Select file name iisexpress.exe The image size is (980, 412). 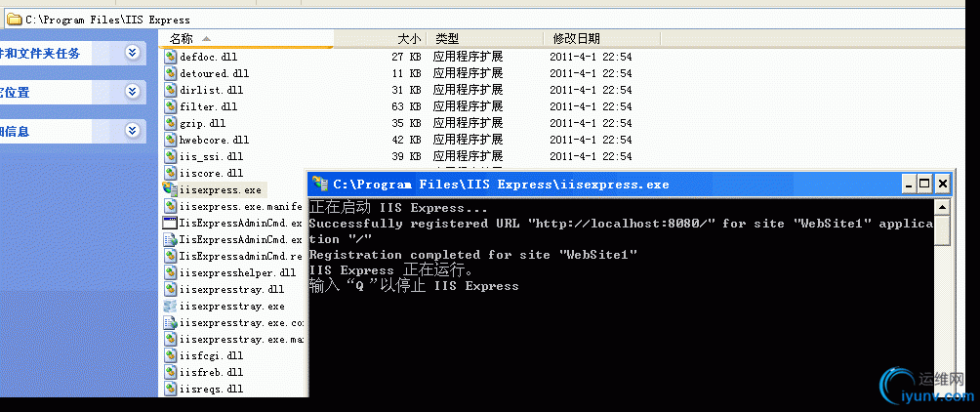(220, 189)
